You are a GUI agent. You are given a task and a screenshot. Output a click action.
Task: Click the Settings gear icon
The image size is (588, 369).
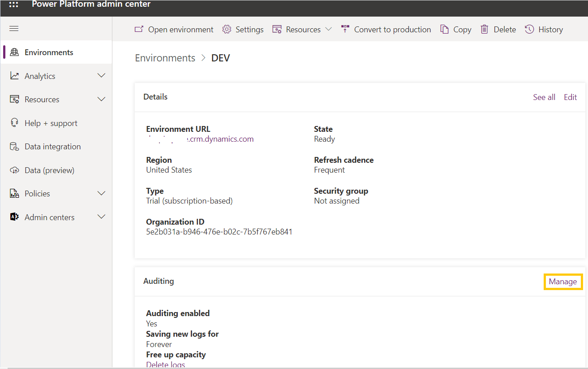pyautogui.click(x=227, y=29)
